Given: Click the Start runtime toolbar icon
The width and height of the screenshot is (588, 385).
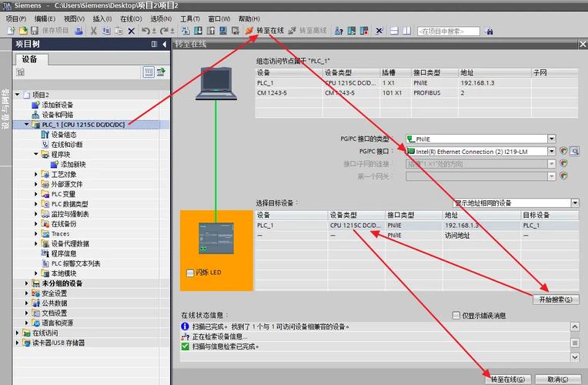Looking at the screenshot, I should pos(236,31).
